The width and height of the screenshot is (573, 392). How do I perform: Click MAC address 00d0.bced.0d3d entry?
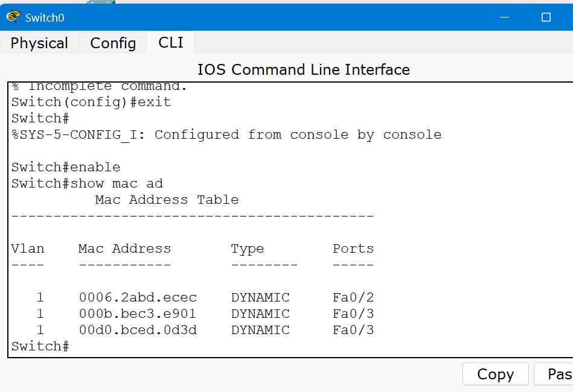(138, 330)
